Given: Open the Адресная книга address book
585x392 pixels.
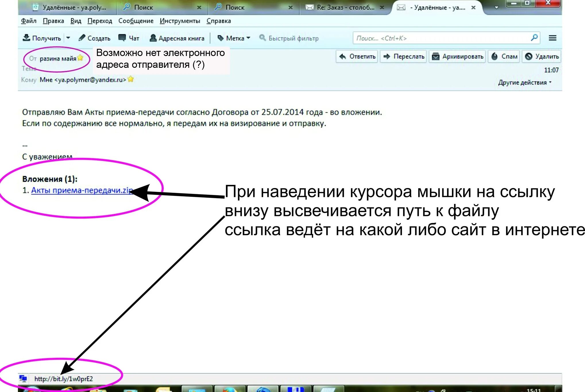Looking at the screenshot, I should click(177, 38).
